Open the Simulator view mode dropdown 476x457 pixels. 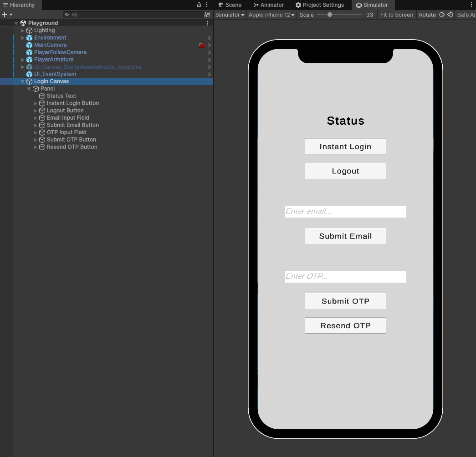(230, 15)
